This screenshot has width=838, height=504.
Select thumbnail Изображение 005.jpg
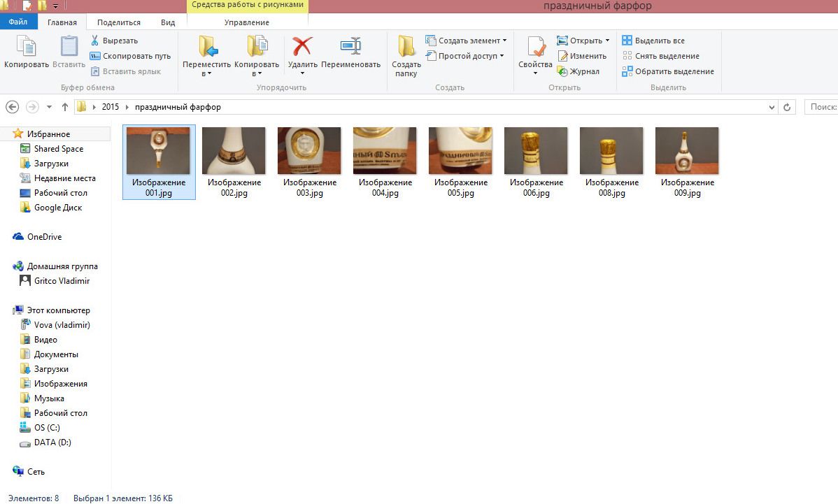pos(460,162)
